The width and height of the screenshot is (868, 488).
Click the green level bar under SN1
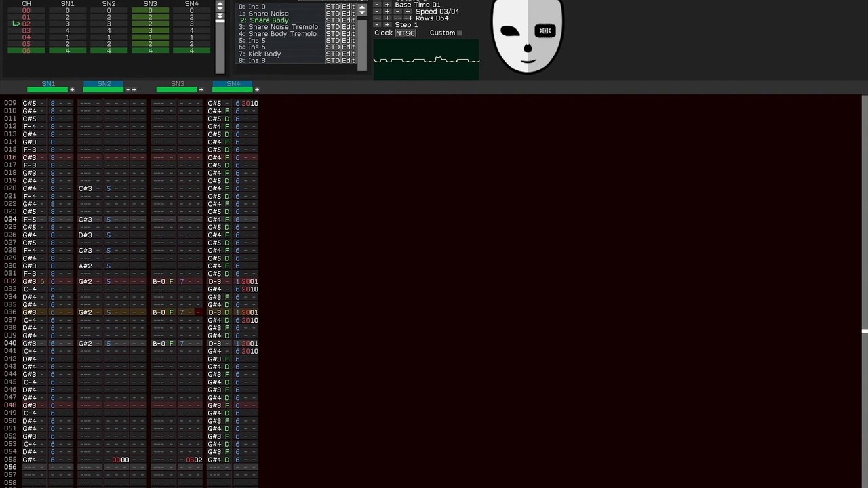click(47, 89)
